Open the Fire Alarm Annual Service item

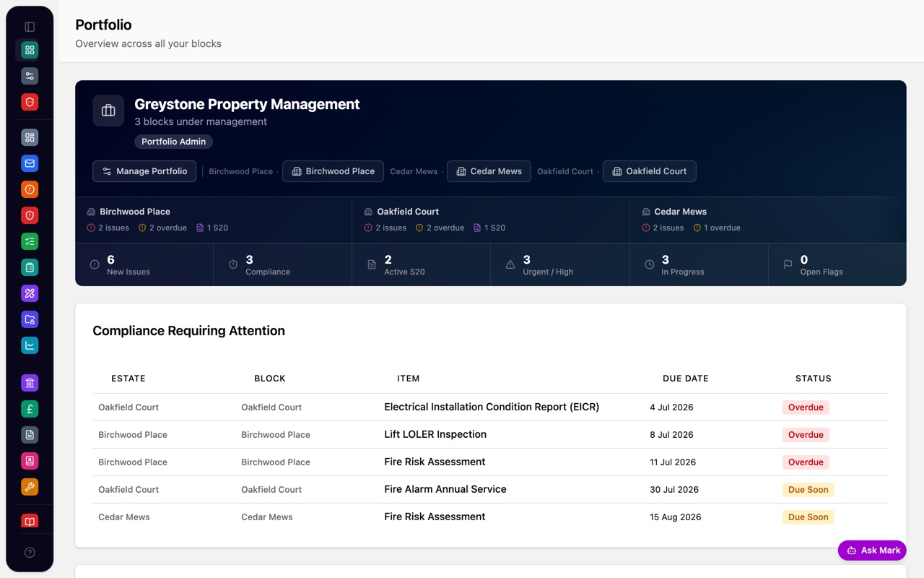click(x=445, y=489)
